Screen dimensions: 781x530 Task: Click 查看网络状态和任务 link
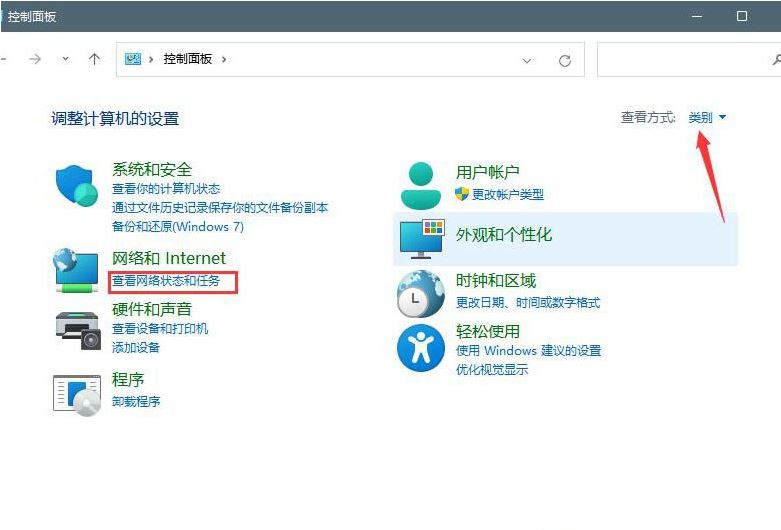pyautogui.click(x=166, y=281)
